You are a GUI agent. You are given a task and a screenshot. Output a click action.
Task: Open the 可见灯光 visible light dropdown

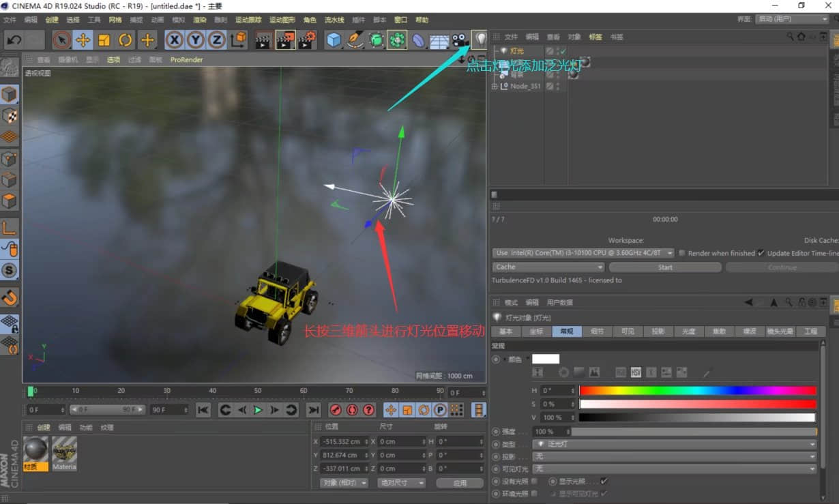[x=675, y=469]
